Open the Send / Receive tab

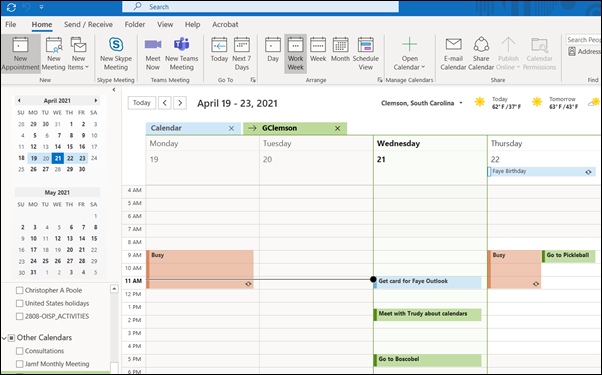(x=88, y=24)
